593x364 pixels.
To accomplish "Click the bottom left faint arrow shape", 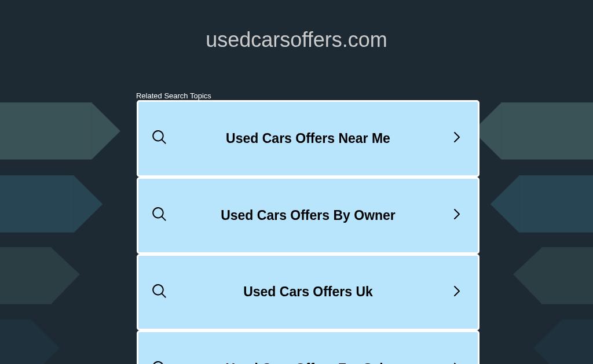I will 30,341.
